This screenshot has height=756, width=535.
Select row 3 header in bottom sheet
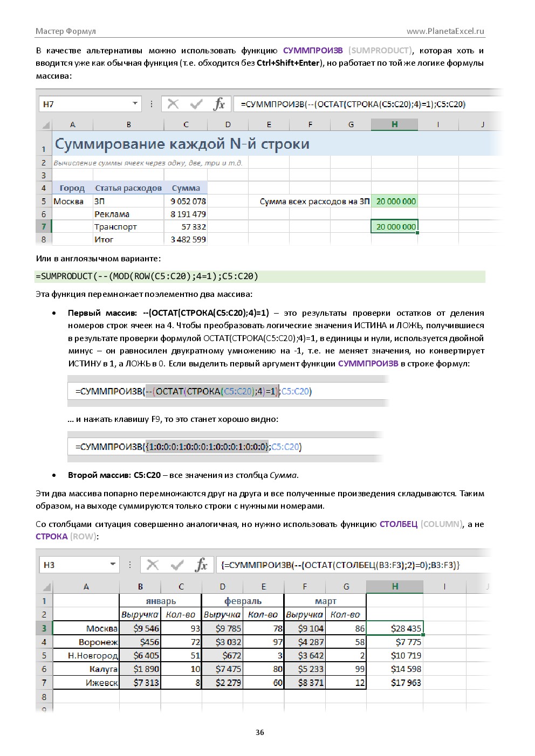point(44,628)
